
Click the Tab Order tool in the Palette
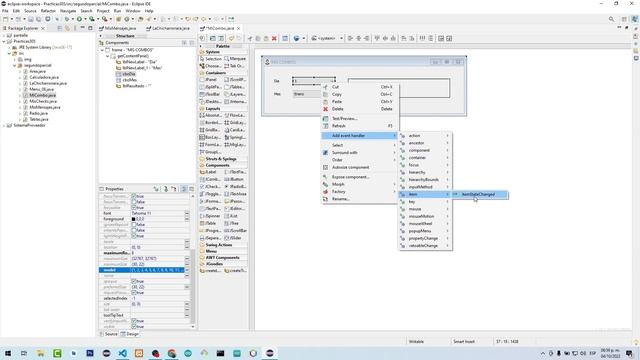pyautogui.click(x=235, y=66)
